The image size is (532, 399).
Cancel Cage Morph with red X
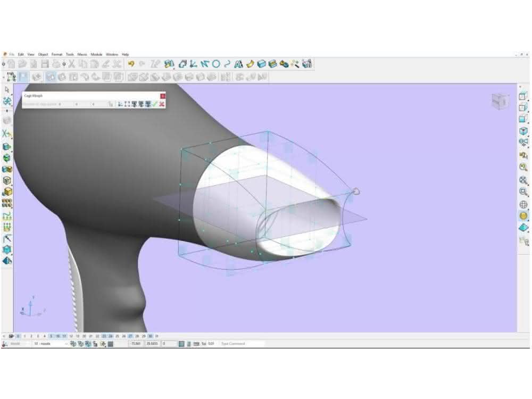(x=162, y=104)
